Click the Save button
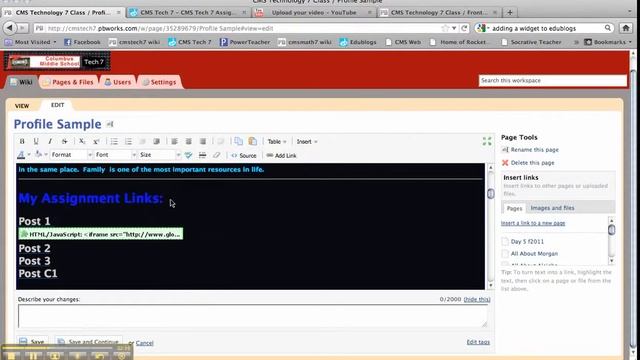This screenshot has width=640, height=360. (32, 342)
